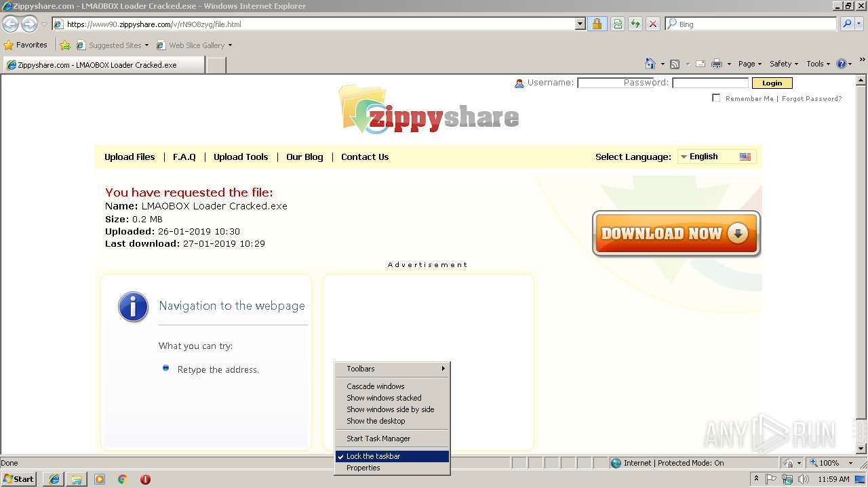Open English language selector dropdown
Image resolution: width=868 pixels, height=488 pixels.
pyautogui.click(x=717, y=157)
